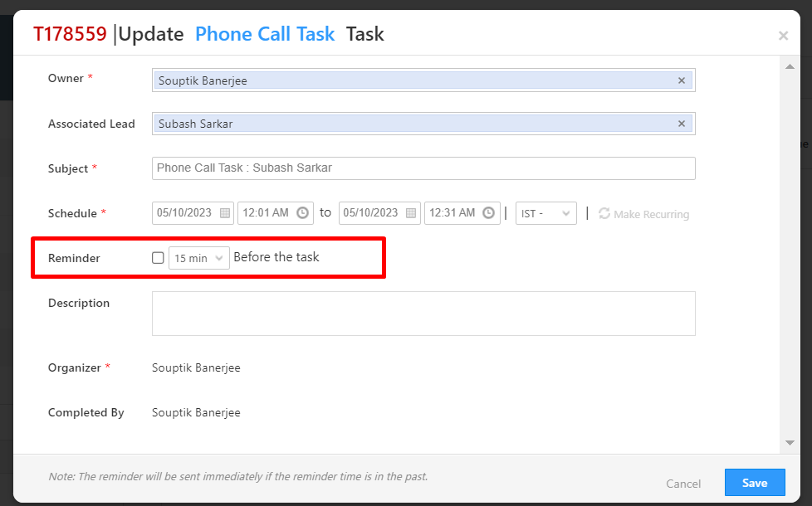Open the 15 min reminder dropdown

[199, 258]
